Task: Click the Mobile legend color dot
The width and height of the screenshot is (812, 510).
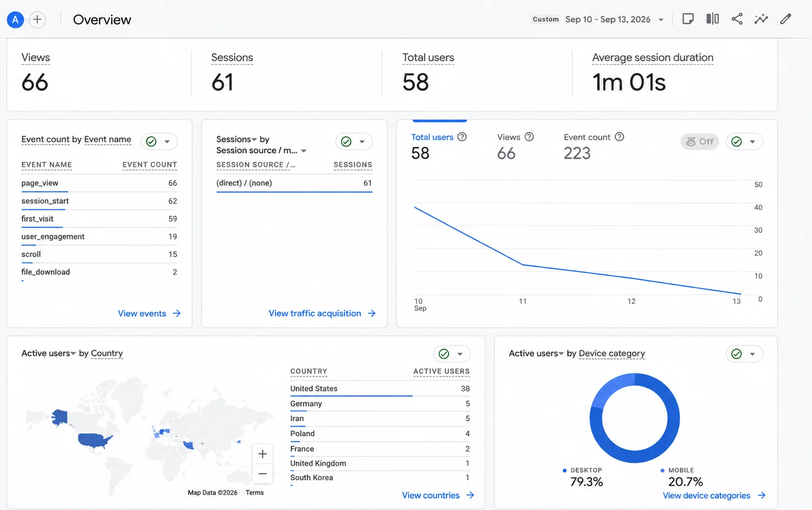Action: (663, 470)
